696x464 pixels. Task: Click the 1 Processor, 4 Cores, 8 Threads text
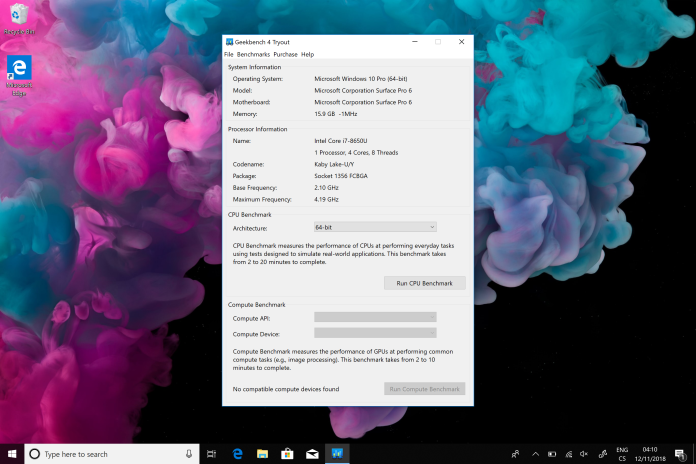click(356, 152)
